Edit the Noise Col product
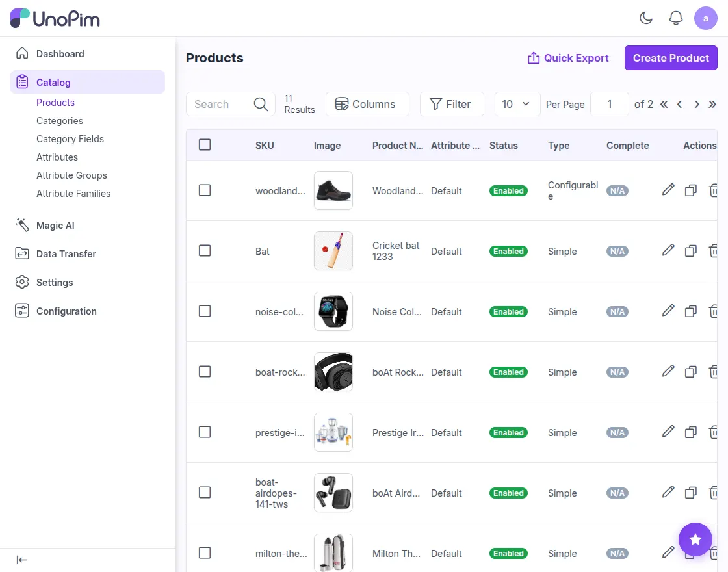The width and height of the screenshot is (728, 572). click(668, 311)
